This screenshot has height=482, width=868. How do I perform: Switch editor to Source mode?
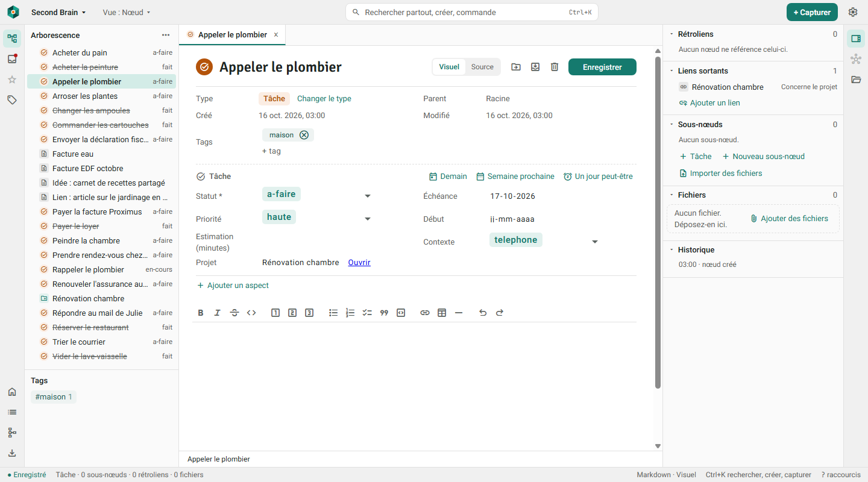point(482,67)
